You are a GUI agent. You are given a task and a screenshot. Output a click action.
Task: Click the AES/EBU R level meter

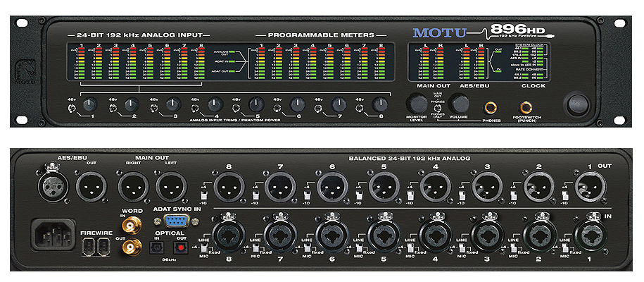point(480,63)
